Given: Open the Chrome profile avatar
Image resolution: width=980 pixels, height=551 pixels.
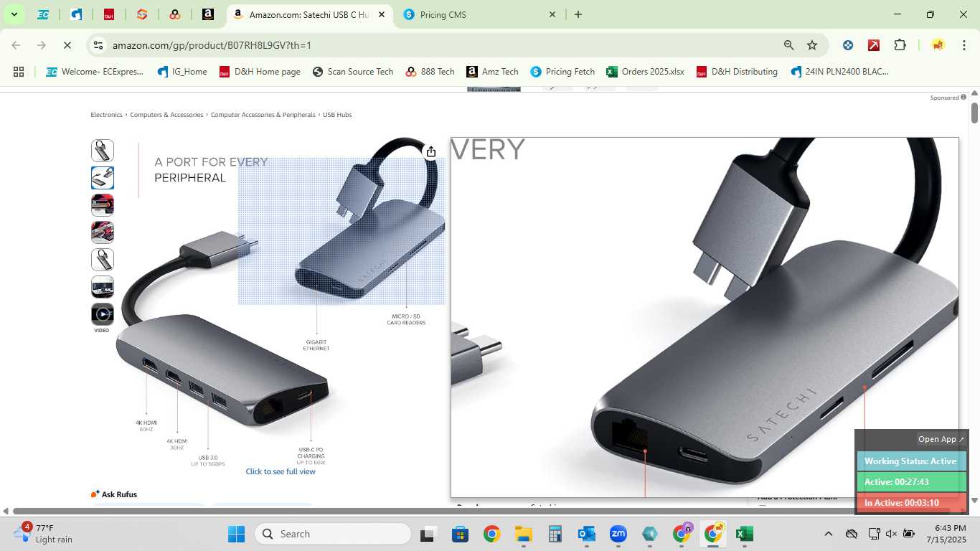Looking at the screenshot, I should (x=938, y=45).
